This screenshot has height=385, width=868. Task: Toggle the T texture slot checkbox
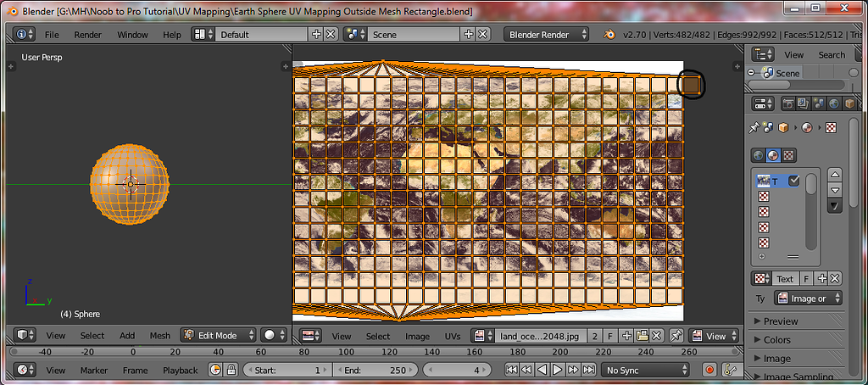pos(793,181)
